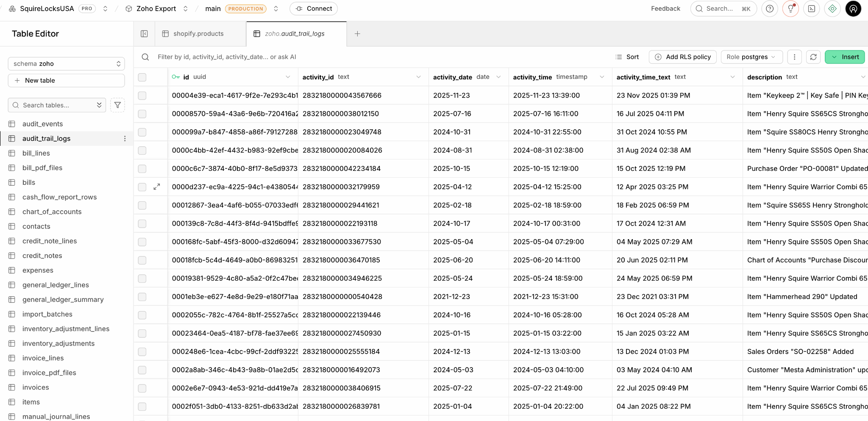Create a New table
This screenshot has width=868, height=421.
[x=66, y=81]
